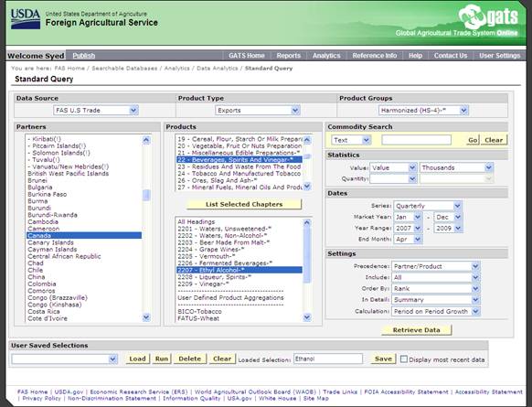Open Economic Research Service footer link

139,392
